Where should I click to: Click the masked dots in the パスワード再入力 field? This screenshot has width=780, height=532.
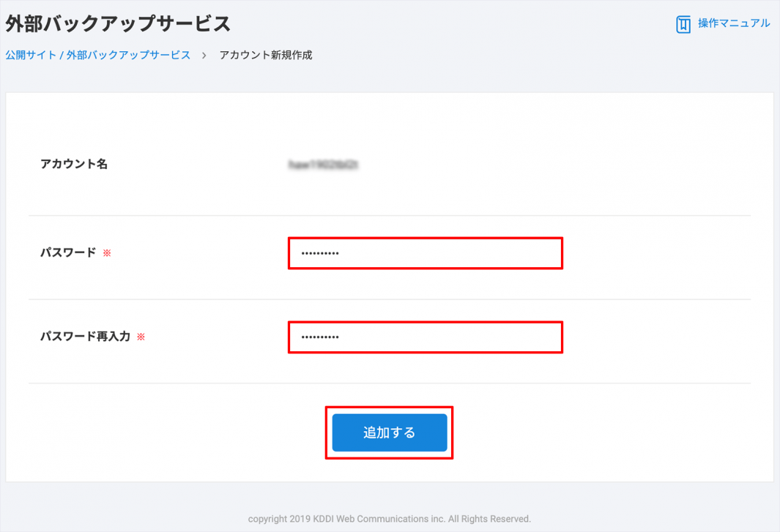click(x=320, y=338)
